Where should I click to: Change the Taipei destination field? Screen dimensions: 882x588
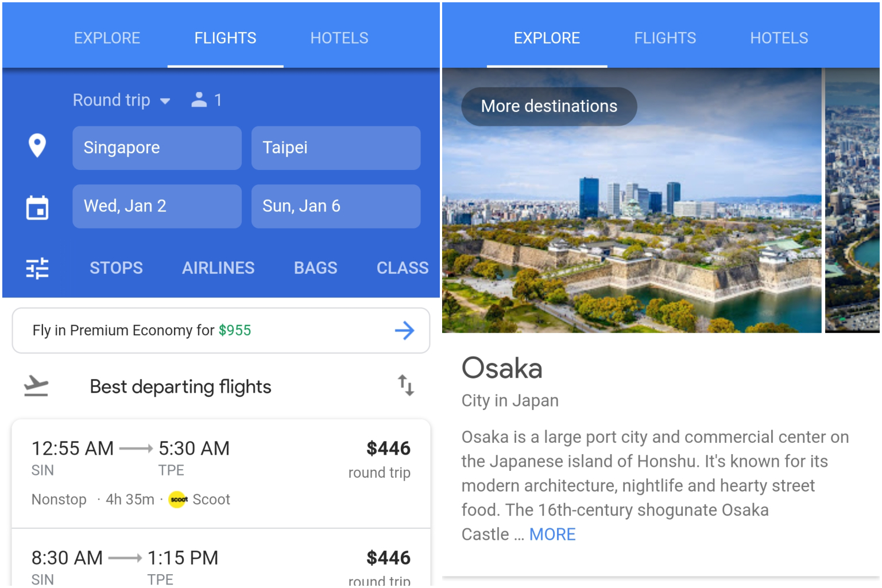[336, 148]
